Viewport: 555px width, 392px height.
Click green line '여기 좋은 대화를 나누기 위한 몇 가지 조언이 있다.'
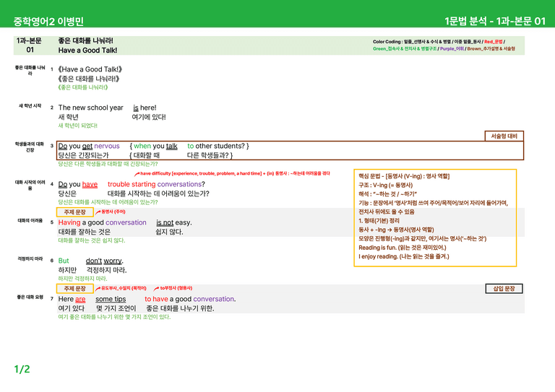tap(114, 317)
